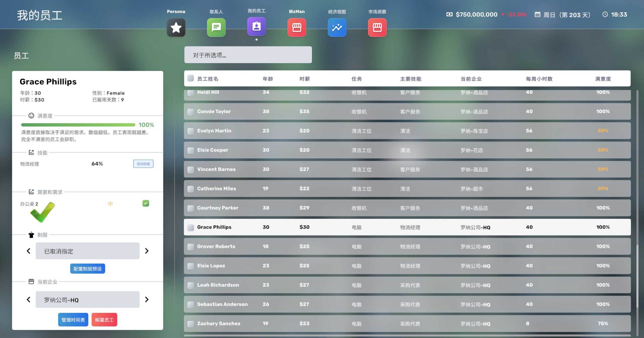
Task: Click the 制服 shirt icon
Action: [x=31, y=235]
